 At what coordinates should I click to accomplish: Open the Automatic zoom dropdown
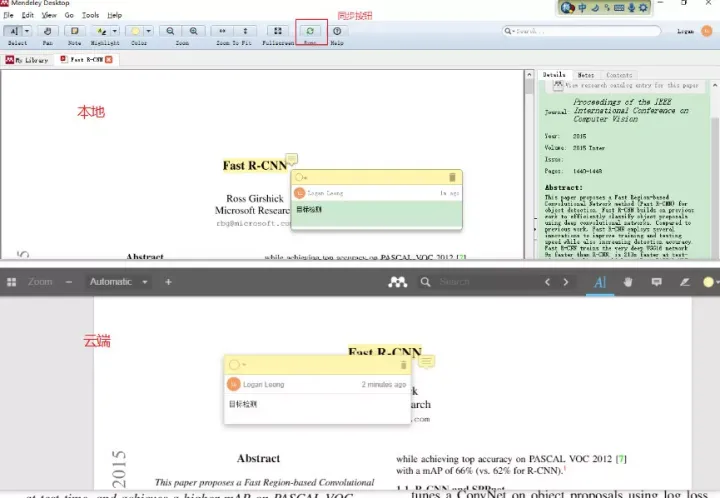coord(118,282)
